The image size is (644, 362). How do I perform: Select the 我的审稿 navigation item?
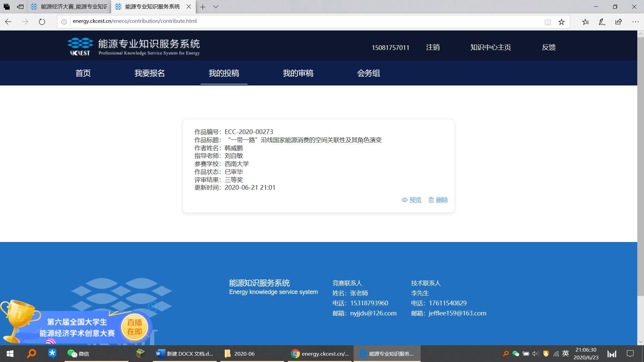point(298,73)
